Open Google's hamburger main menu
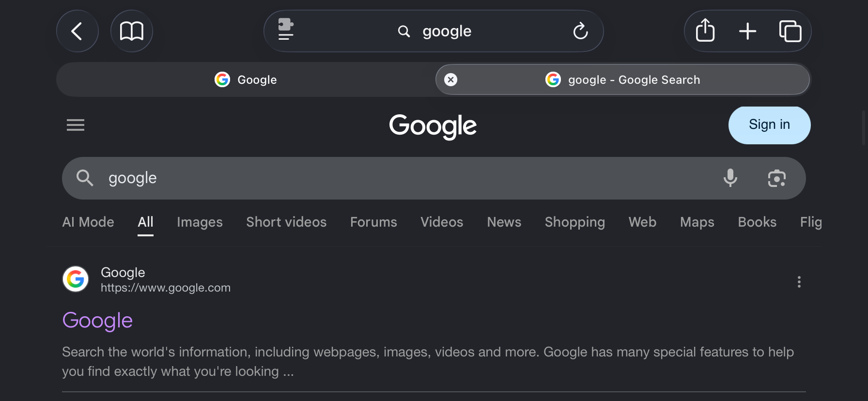868x401 pixels. click(76, 125)
